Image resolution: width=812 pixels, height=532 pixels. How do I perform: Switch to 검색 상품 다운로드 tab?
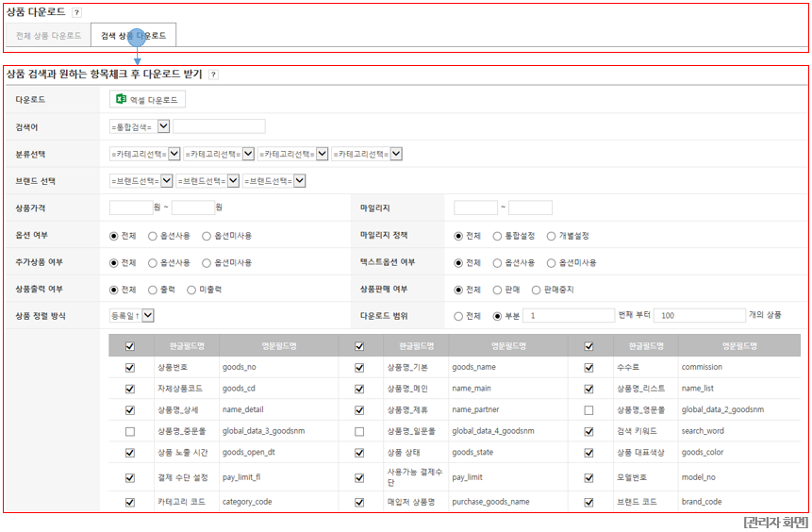click(133, 35)
